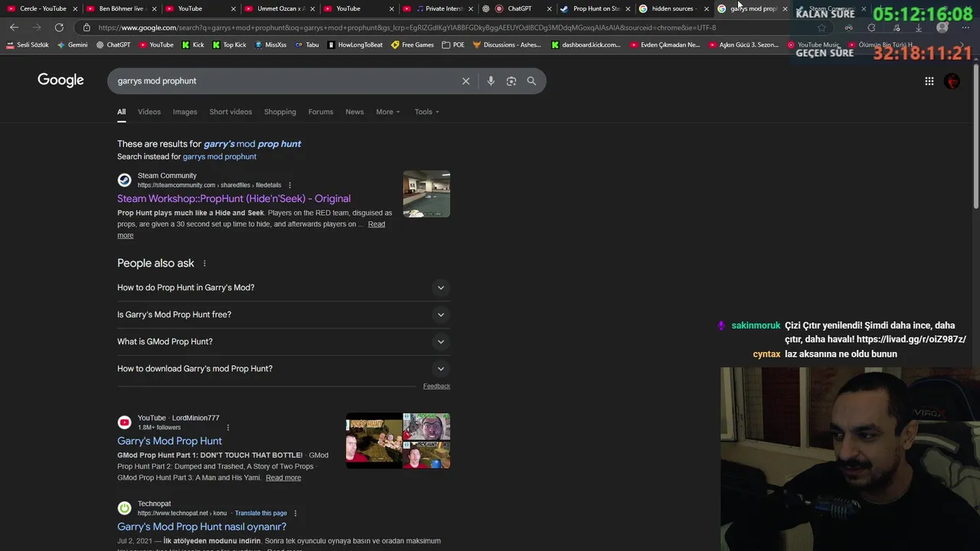Open three-dot menu for LordMinion777 result
Image resolution: width=980 pixels, height=551 pixels.
tap(227, 428)
